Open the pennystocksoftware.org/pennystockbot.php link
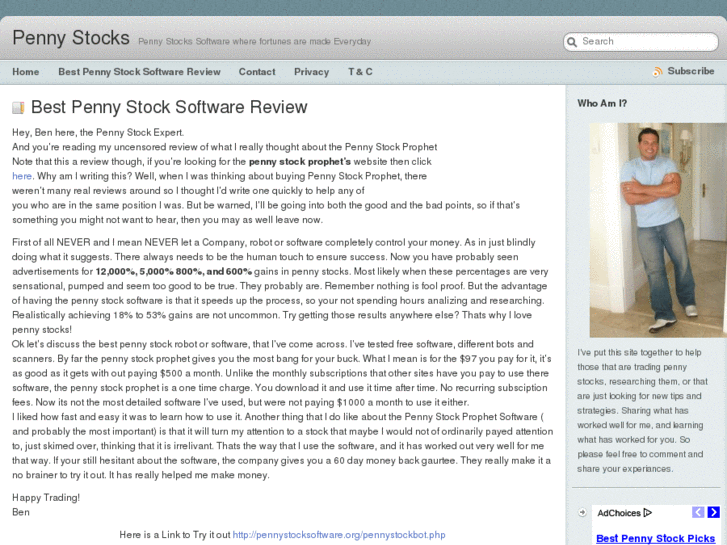The height and width of the screenshot is (545, 727). pos(339,535)
